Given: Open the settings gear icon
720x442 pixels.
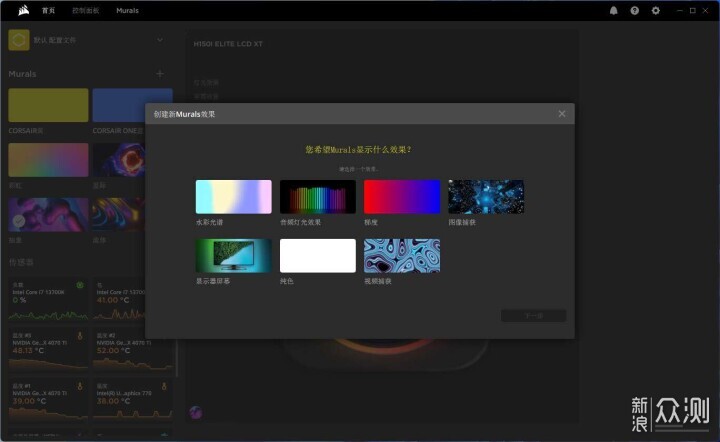Looking at the screenshot, I should [x=656, y=11].
